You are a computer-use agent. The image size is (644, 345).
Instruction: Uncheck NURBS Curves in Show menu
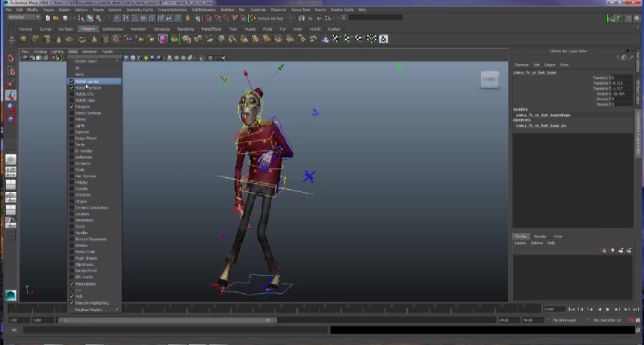tap(72, 81)
